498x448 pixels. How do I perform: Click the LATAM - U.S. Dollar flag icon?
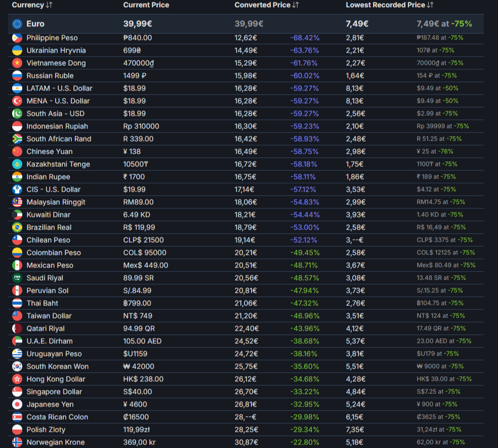[x=17, y=88]
